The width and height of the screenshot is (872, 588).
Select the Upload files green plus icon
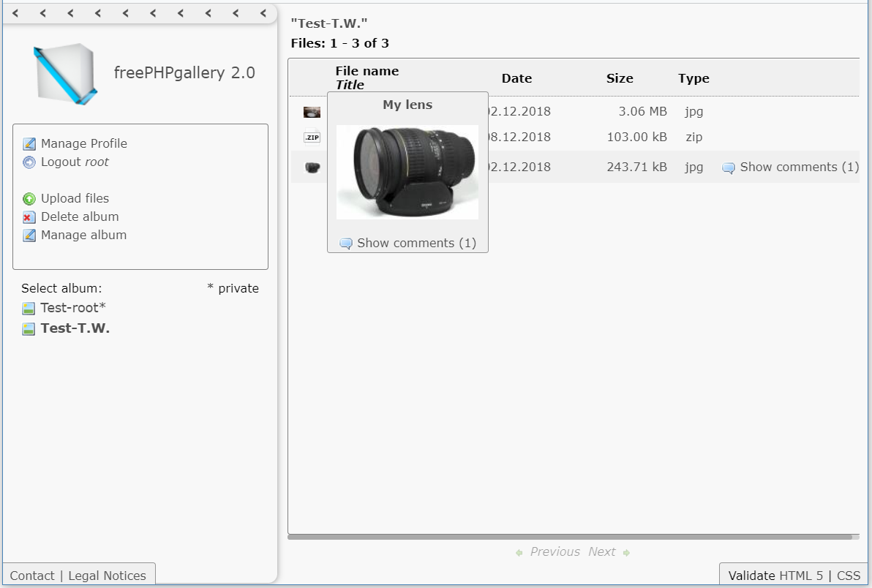[29, 198]
